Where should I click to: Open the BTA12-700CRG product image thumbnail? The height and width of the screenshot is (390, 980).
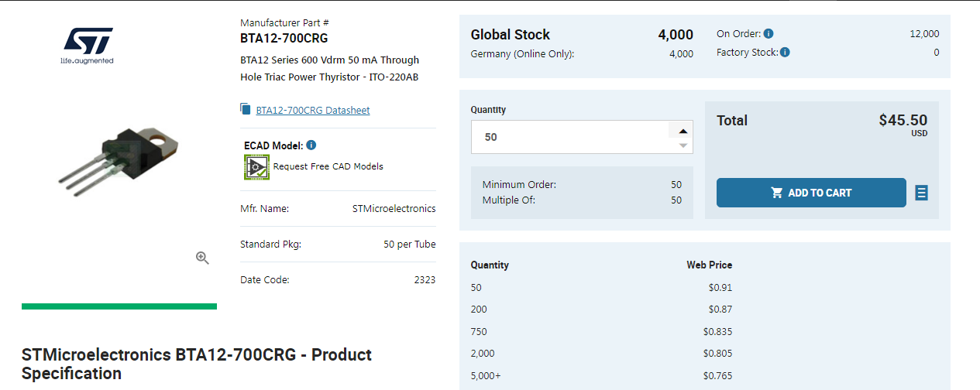click(x=118, y=163)
